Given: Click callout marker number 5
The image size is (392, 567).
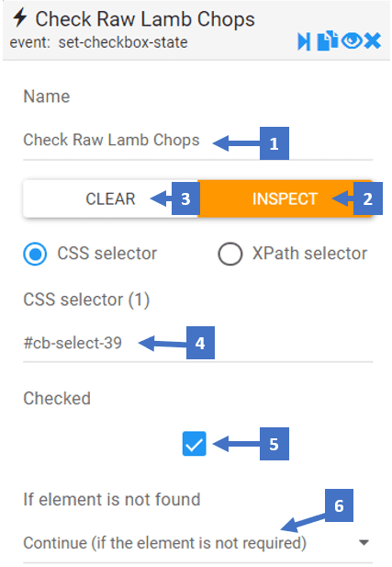Looking at the screenshot, I should pyautogui.click(x=274, y=444).
